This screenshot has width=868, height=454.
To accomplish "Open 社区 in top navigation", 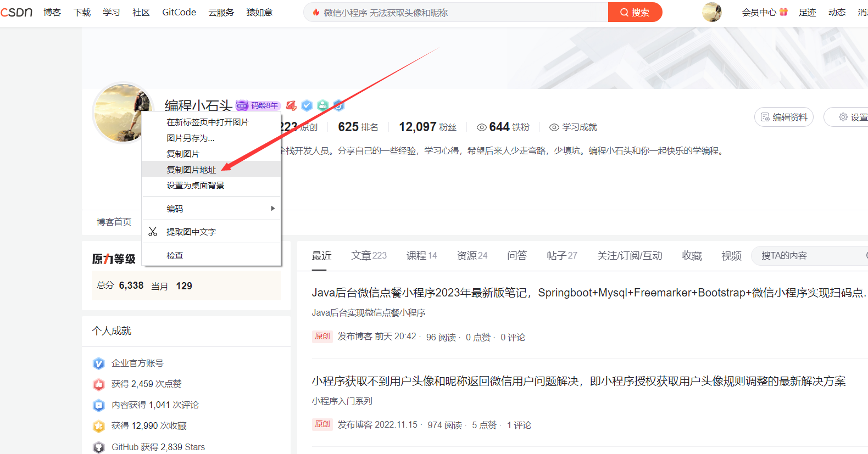I will pyautogui.click(x=141, y=12).
